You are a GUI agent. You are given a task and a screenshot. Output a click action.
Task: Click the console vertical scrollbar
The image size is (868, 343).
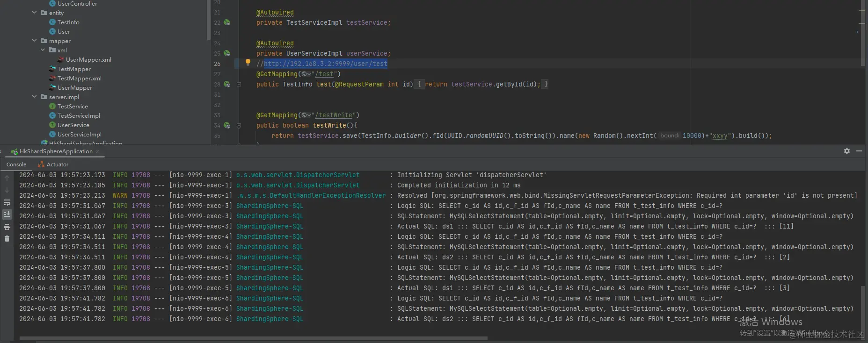point(863,307)
